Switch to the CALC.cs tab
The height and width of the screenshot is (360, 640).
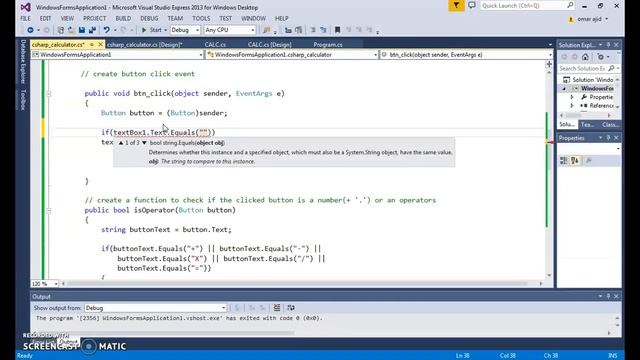(215, 44)
